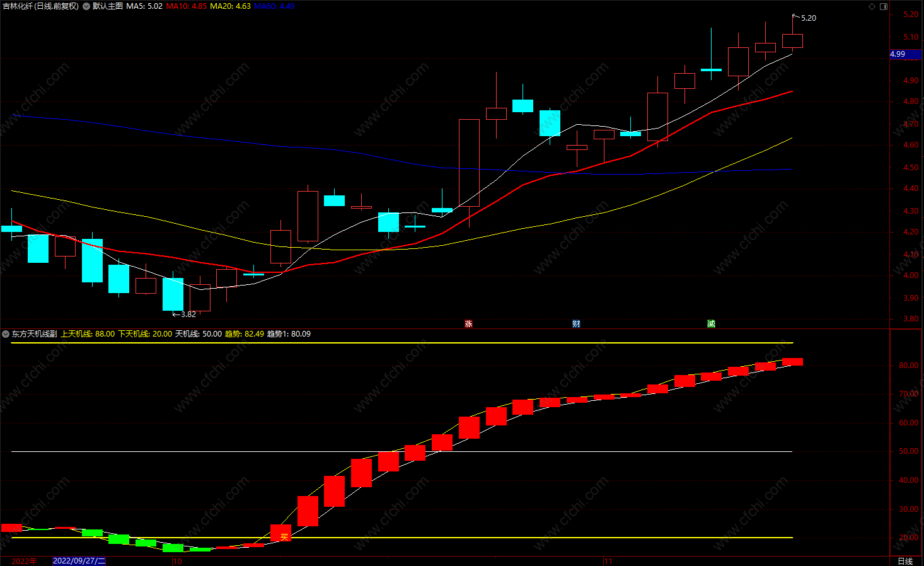Click the 东方天机线副 indicator name
This screenshot has height=566, width=924.
point(34,334)
